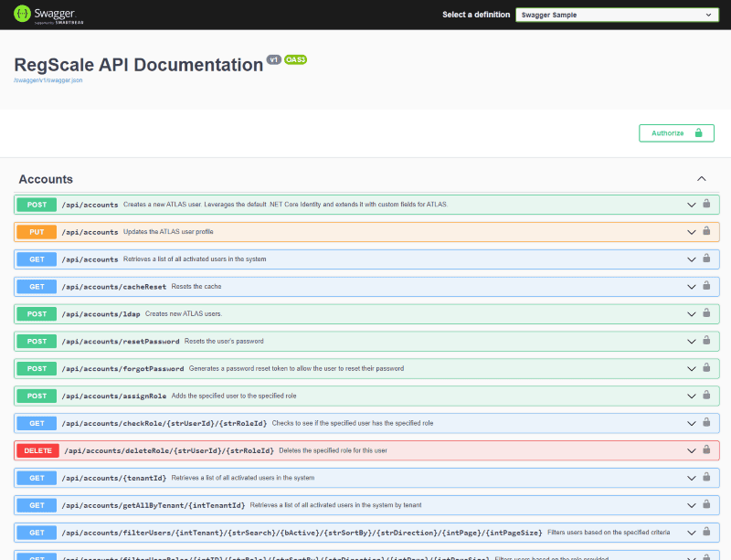
Task: Select the /api/accounts/forgotPassword path text
Action: (122, 369)
